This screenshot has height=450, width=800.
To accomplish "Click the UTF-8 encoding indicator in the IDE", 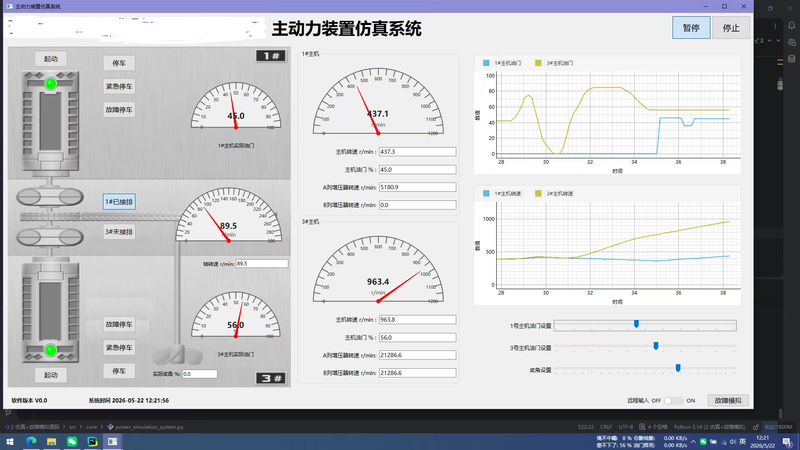I will click(x=626, y=427).
